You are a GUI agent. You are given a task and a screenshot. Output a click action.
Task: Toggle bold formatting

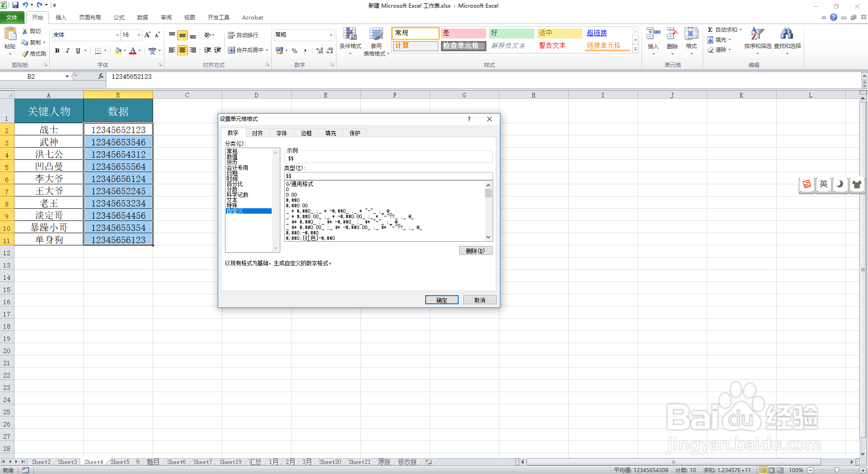coord(57,50)
